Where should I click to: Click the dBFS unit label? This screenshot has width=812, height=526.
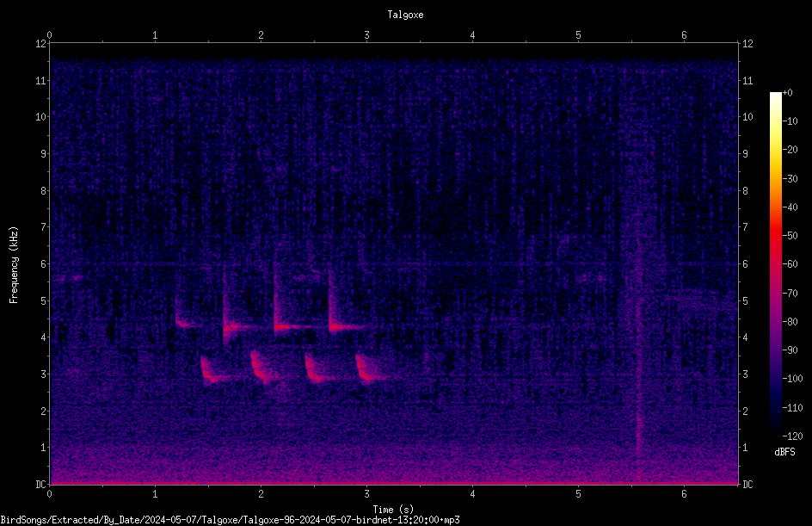784,452
